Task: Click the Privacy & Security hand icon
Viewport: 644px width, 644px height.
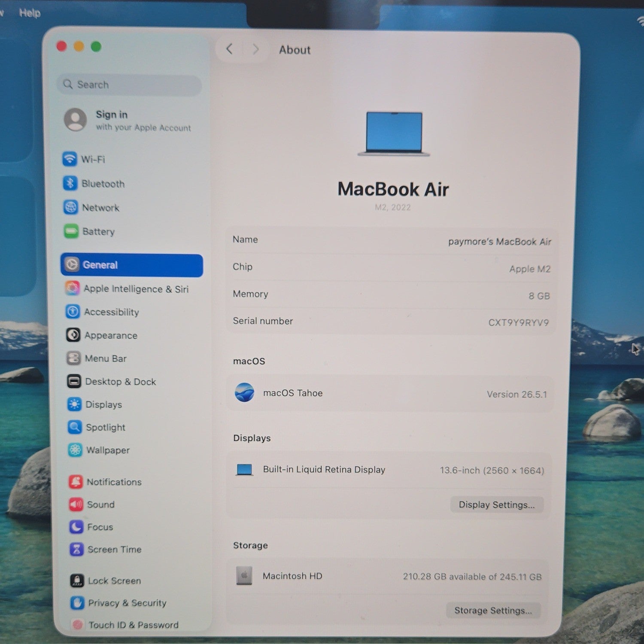Action: pyautogui.click(x=77, y=603)
